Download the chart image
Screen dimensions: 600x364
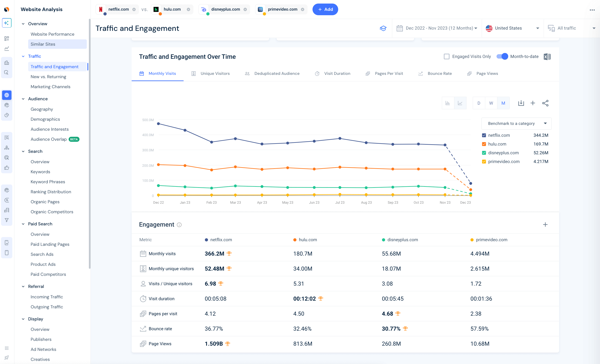click(521, 103)
